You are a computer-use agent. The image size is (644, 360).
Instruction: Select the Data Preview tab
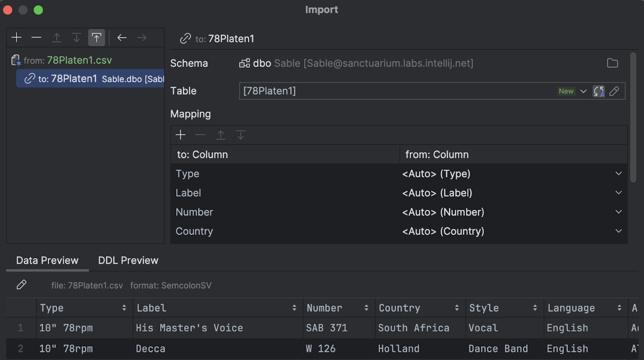pyautogui.click(x=47, y=260)
